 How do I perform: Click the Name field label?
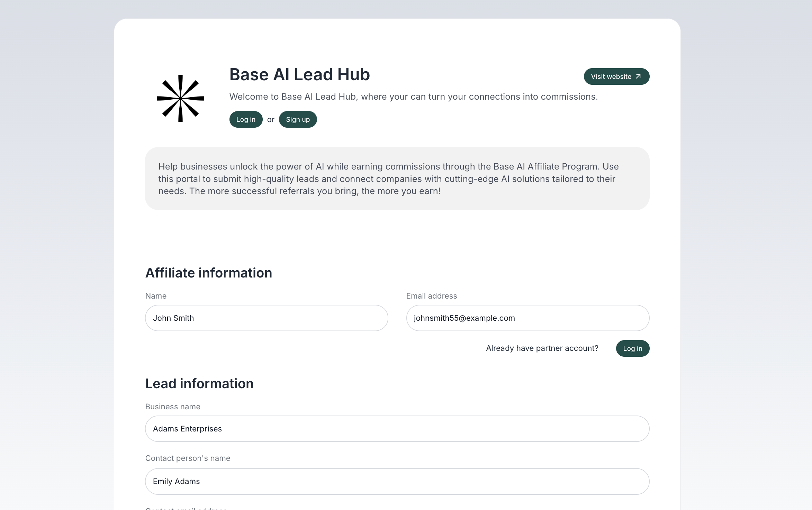[156, 296]
